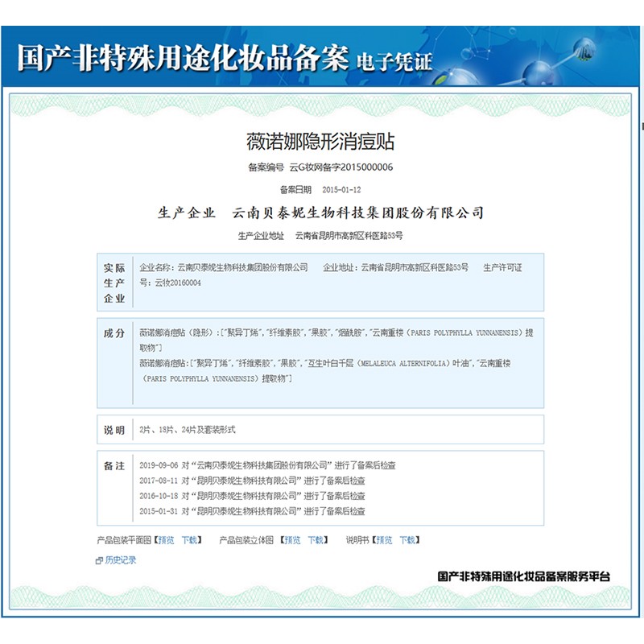This screenshot has height=644, width=644.
Task: Click the product title 薇诺娜隐形消痘贴
Action: 320,142
